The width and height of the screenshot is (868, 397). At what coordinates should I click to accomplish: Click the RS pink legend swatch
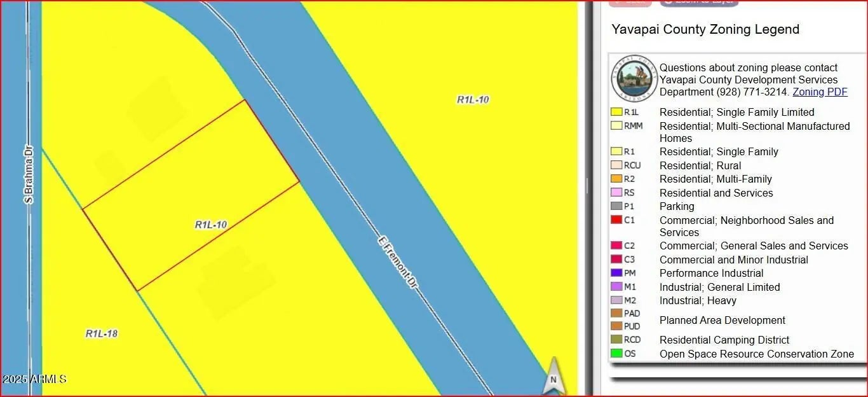(x=616, y=193)
